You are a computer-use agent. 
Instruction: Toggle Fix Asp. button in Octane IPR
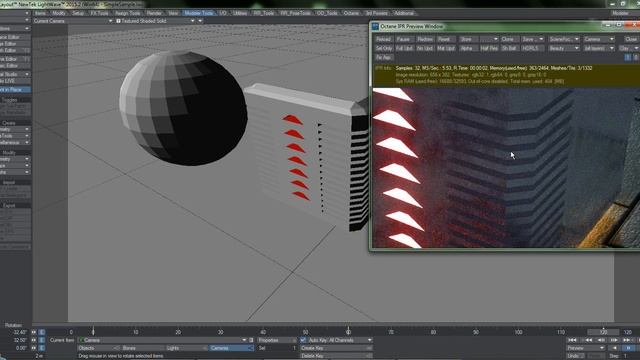384,58
